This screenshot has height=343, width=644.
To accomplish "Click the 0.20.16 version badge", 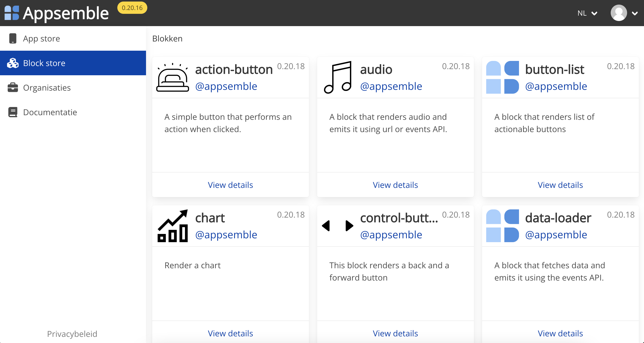I will (132, 8).
